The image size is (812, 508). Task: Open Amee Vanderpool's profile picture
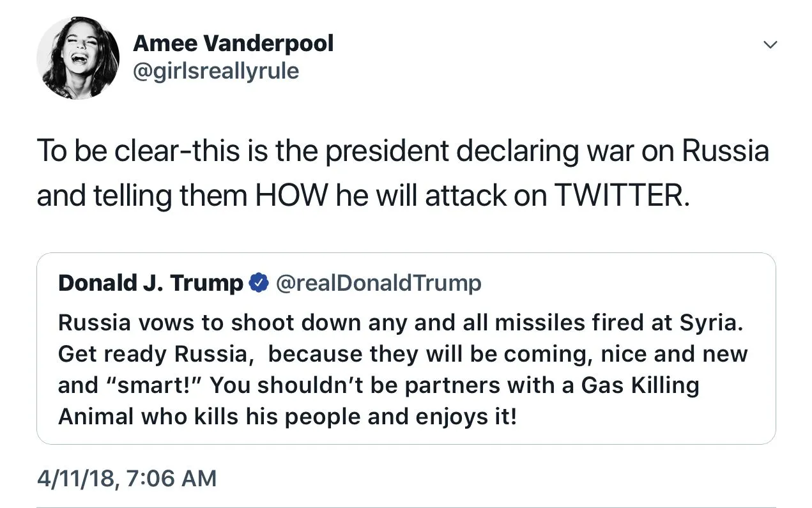pos(78,58)
